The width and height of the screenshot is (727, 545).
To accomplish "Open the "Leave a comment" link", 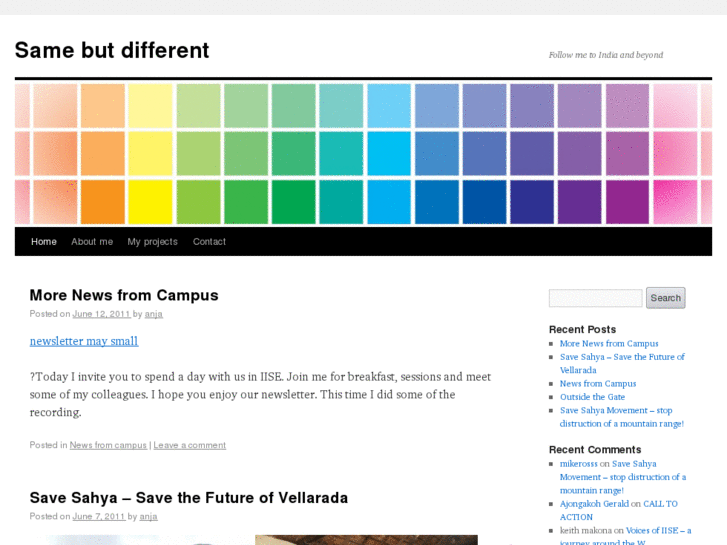I will tap(189, 445).
